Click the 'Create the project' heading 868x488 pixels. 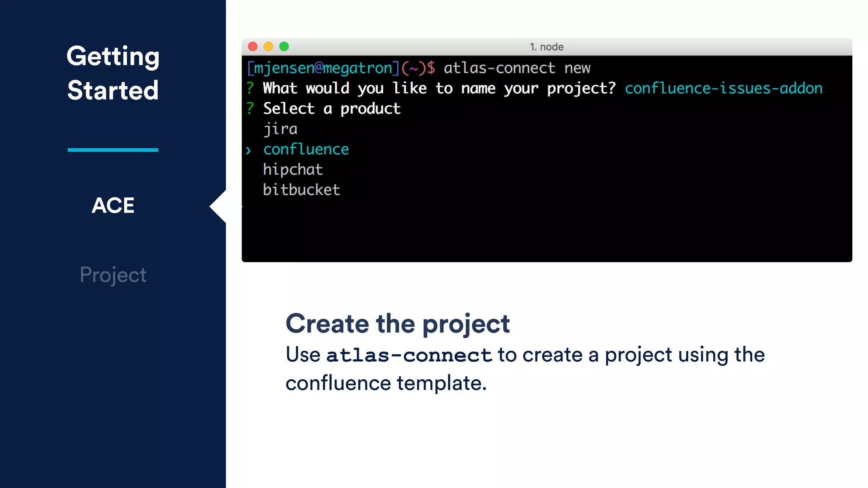pyautogui.click(x=398, y=324)
